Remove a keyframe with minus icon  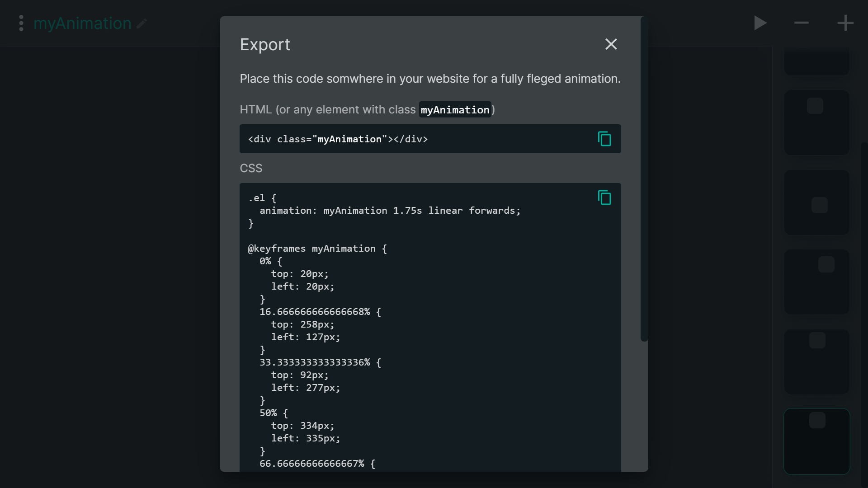point(801,23)
